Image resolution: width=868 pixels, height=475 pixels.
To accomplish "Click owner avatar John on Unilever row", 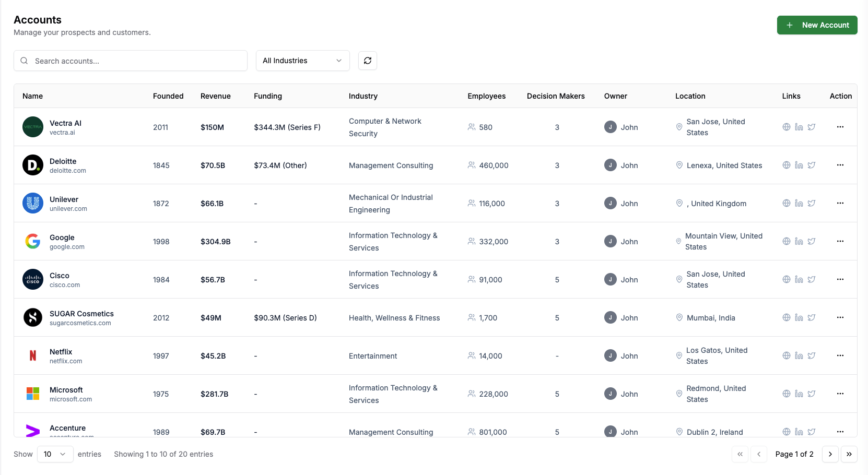I will 610,203.
